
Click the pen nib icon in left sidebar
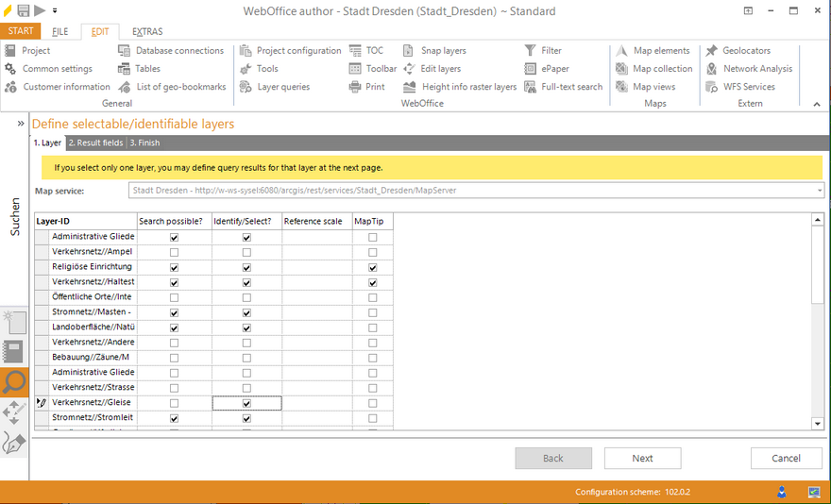pyautogui.click(x=14, y=445)
